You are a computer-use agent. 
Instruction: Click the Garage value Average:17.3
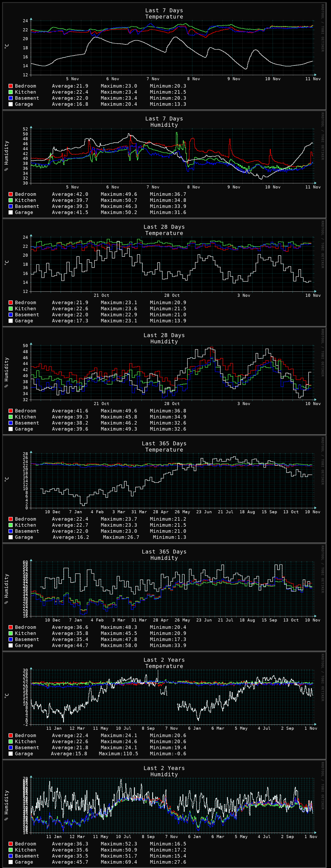[x=70, y=321]
